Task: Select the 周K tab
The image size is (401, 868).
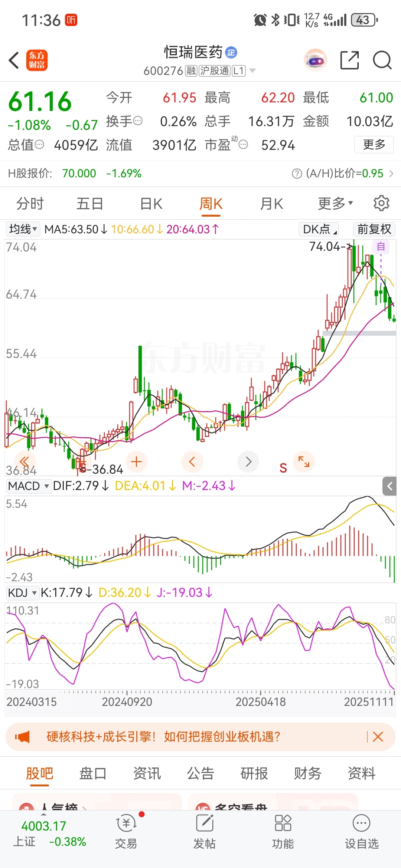Action: click(211, 204)
